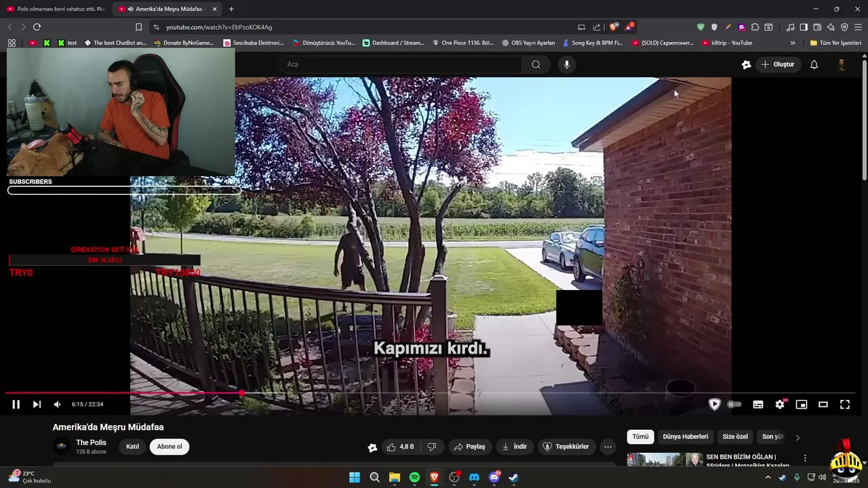Mute the video player volume
Viewport: 868px width, 488px height.
(x=57, y=405)
